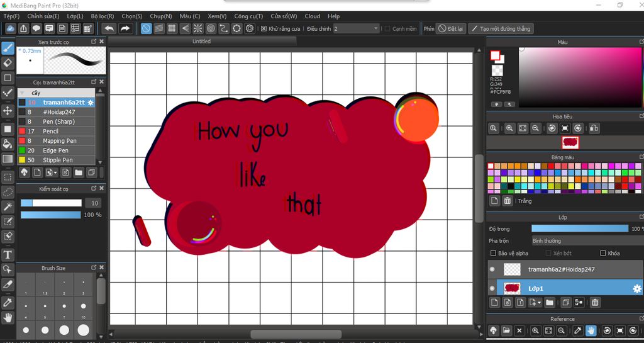This screenshot has width=644, height=343.
Task: Click the Đặt lại reset button
Action: [x=450, y=29]
